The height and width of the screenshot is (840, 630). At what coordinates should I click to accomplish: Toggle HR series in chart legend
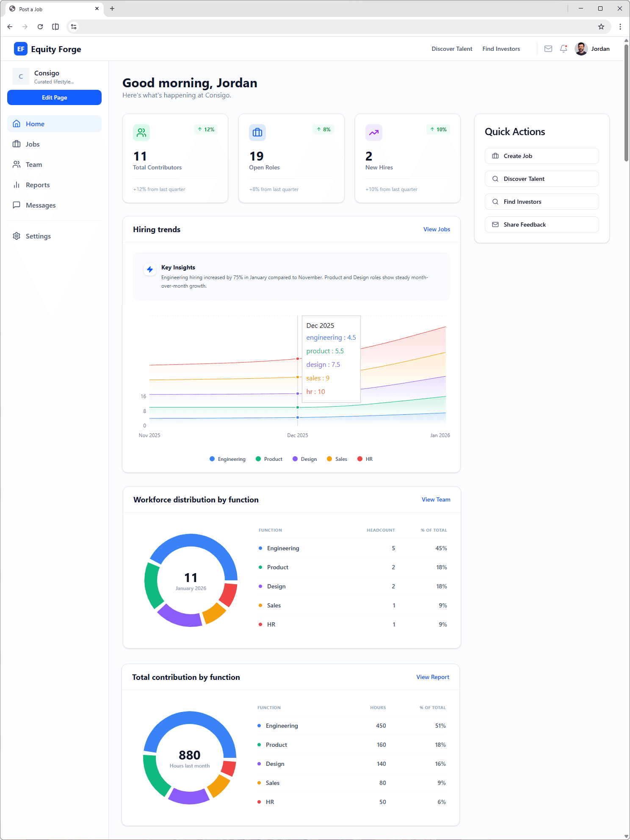pos(365,459)
